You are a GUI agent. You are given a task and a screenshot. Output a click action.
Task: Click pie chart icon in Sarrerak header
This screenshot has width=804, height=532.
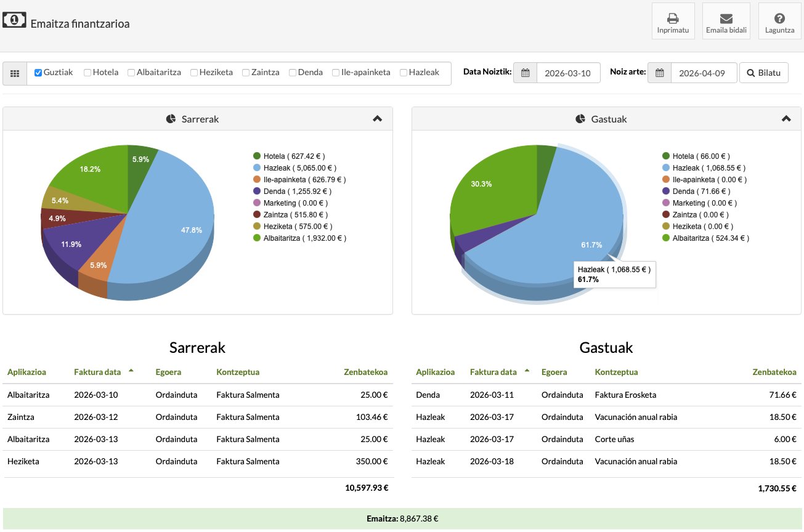[x=171, y=119]
